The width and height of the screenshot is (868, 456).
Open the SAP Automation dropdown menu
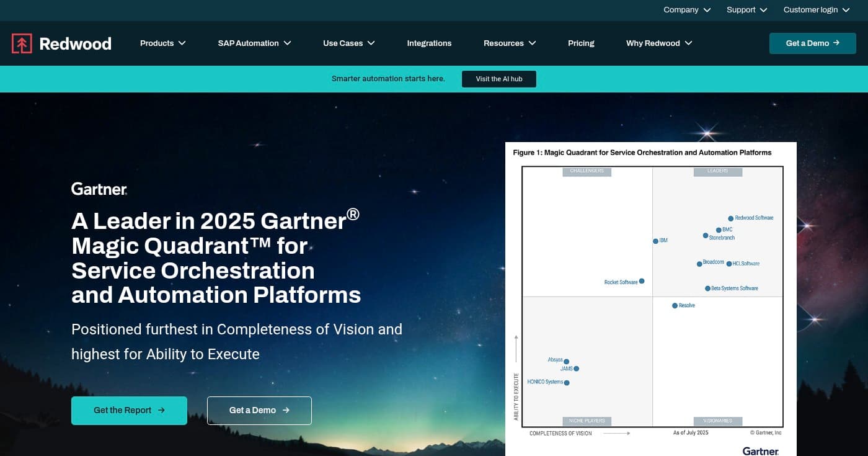[x=254, y=43]
